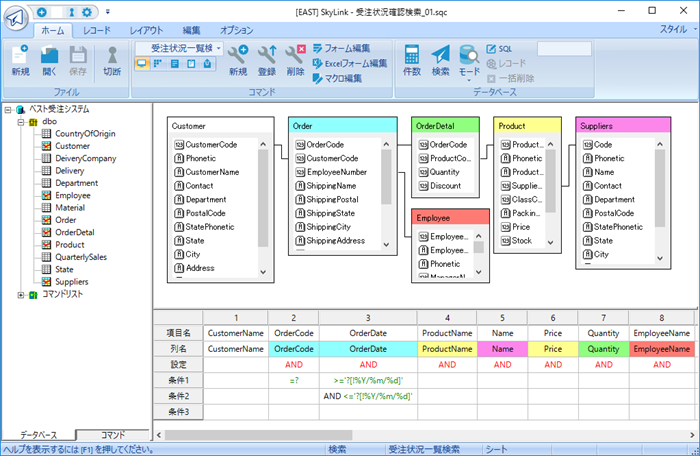Viewport: 700px width, 456px height.
Task: Select the QuarterlySales table in tree
Action: (x=81, y=257)
